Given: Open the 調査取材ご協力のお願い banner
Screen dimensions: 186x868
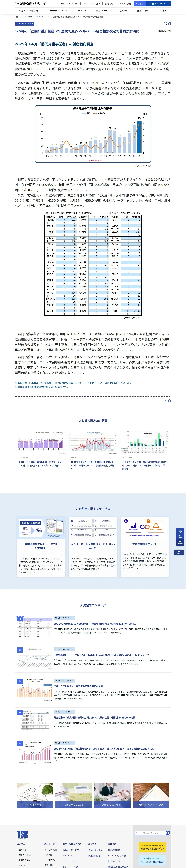Looking at the screenshot, I should click(x=112, y=796).
